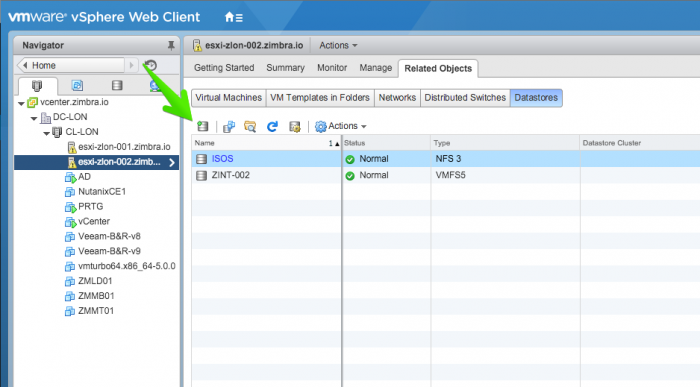Click the forward arrow next to Home
700x387 pixels.
(x=131, y=66)
